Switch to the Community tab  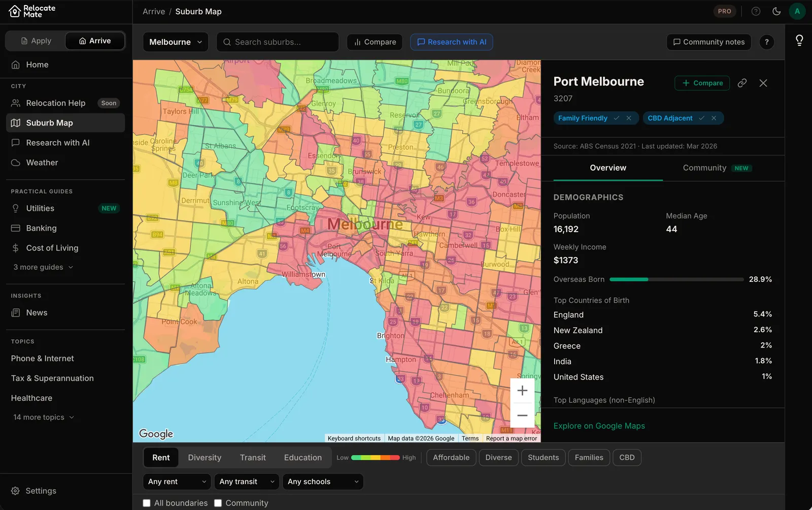pyautogui.click(x=717, y=168)
